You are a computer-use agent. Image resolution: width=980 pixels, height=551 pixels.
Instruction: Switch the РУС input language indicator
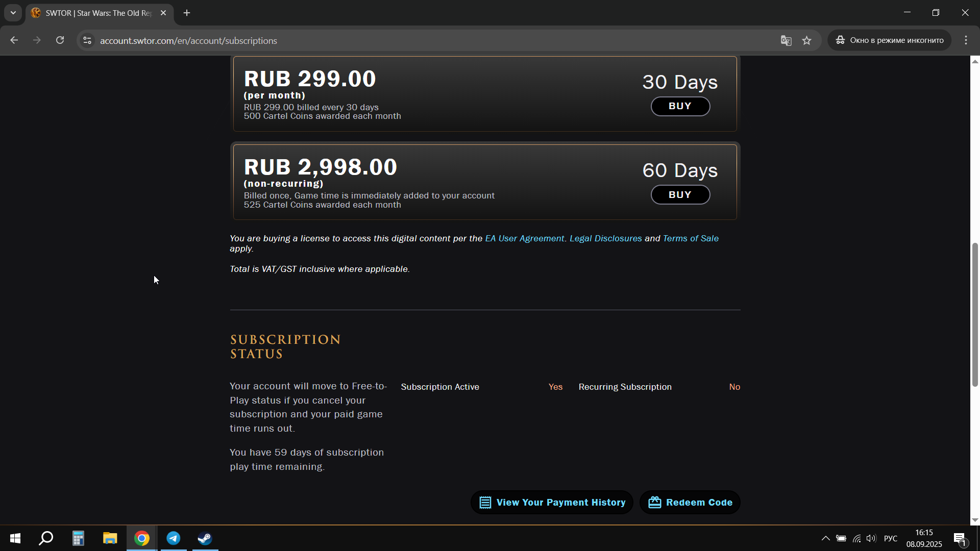click(x=891, y=538)
